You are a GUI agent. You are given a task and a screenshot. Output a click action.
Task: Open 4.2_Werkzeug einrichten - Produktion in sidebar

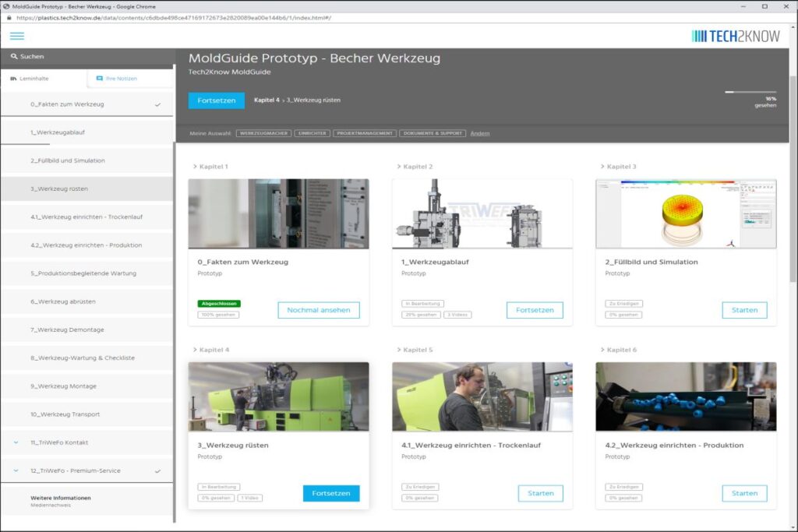[87, 245]
